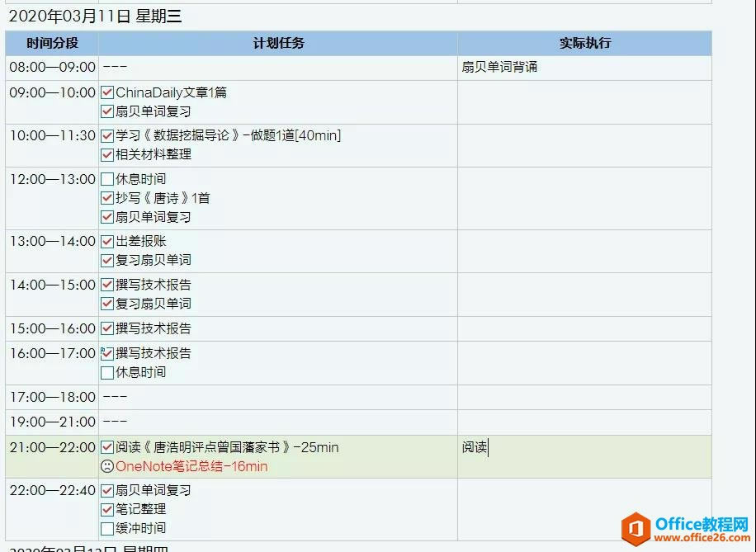The width and height of the screenshot is (756, 552).
Task: Toggle the 抄写《唐诗》1首 checkbox
Action: click(x=106, y=197)
